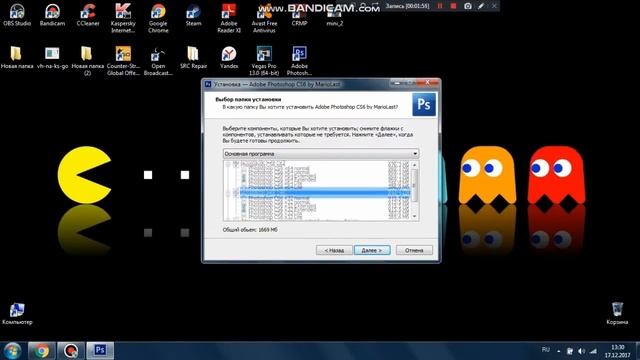Open the Windows Start menu
Screen dimensions: 640x360
(12, 351)
